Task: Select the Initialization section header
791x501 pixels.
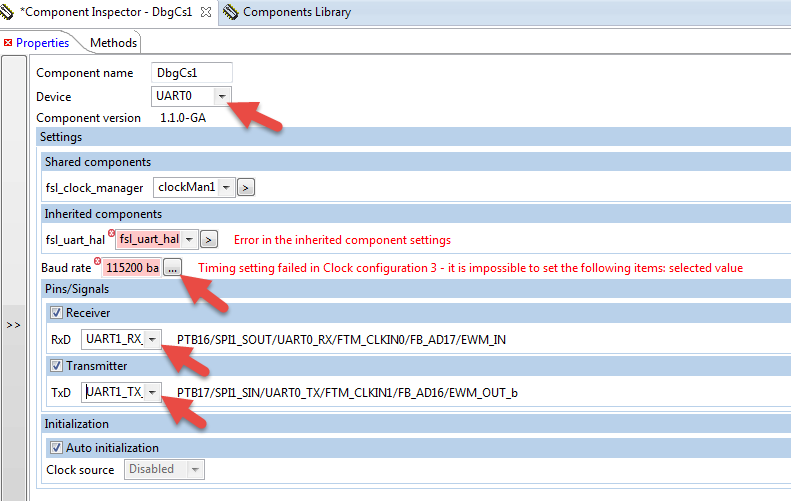Action: coord(416,424)
